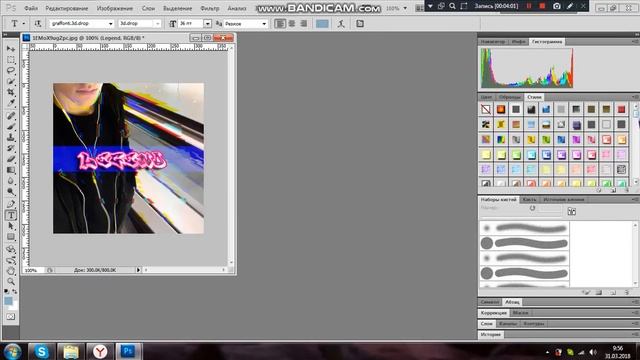
Task: Open the font size dropdown
Action: (x=207, y=24)
